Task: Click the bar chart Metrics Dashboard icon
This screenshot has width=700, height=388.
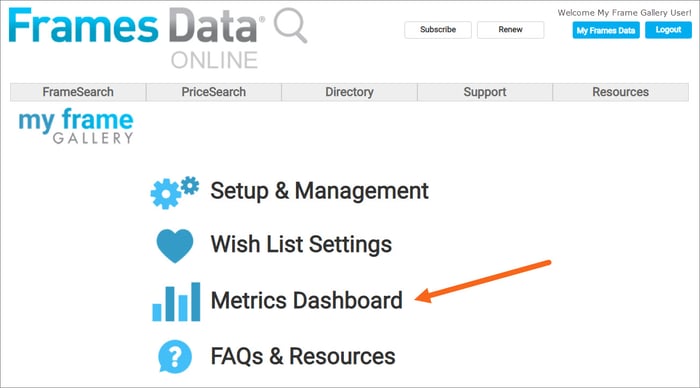Action: click(x=176, y=301)
